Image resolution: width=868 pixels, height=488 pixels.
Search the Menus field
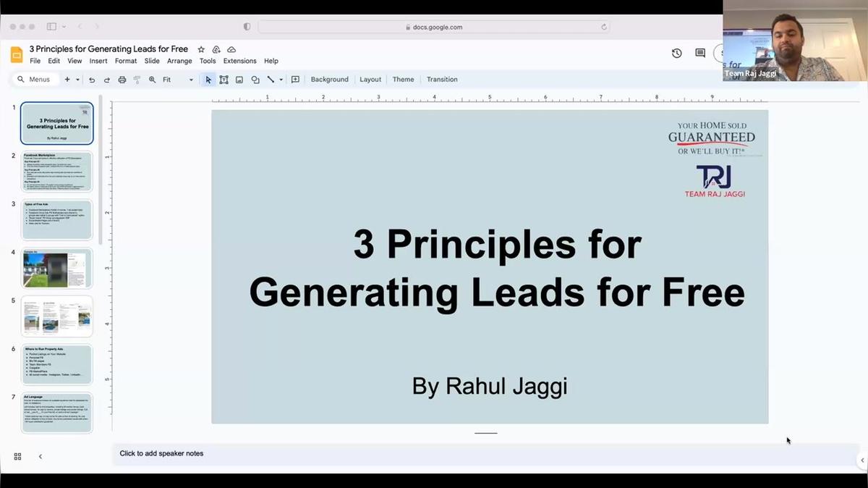pyautogui.click(x=34, y=80)
